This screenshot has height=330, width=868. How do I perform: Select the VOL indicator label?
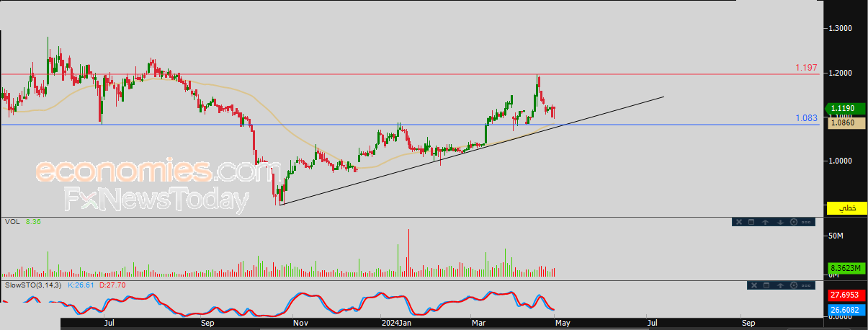[12, 222]
